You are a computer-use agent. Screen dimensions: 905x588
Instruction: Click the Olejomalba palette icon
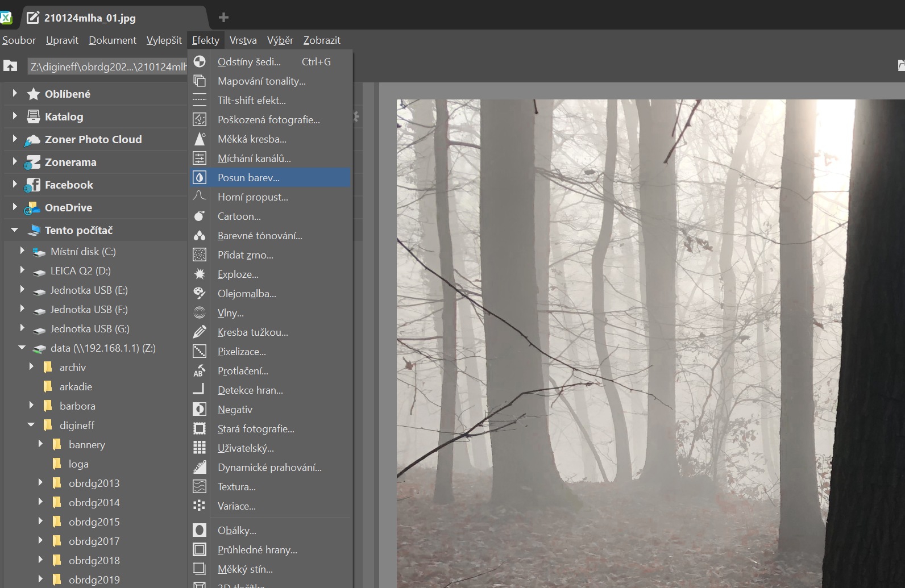[200, 293]
